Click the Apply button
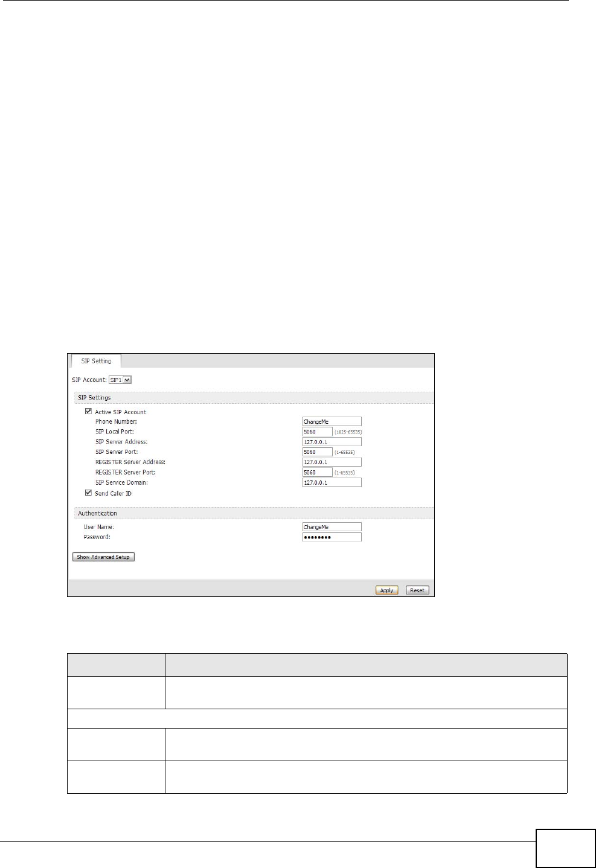The height and width of the screenshot is (868, 596). [386, 590]
